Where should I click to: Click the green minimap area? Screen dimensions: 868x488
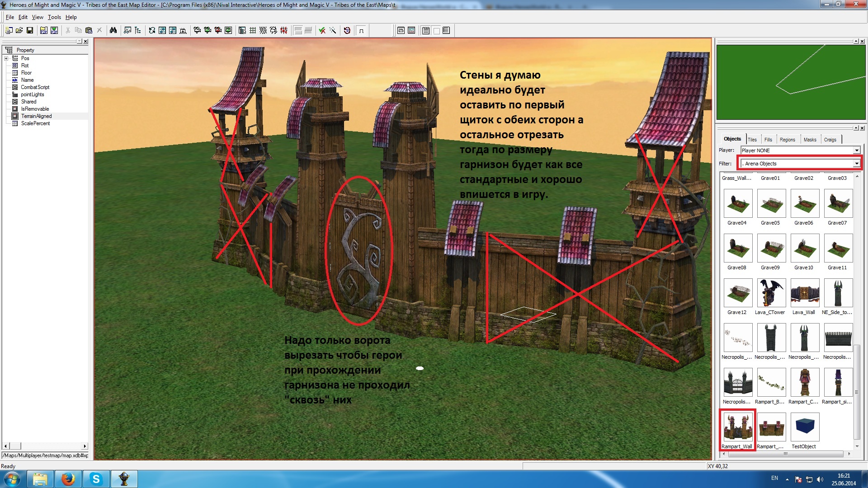click(x=791, y=82)
